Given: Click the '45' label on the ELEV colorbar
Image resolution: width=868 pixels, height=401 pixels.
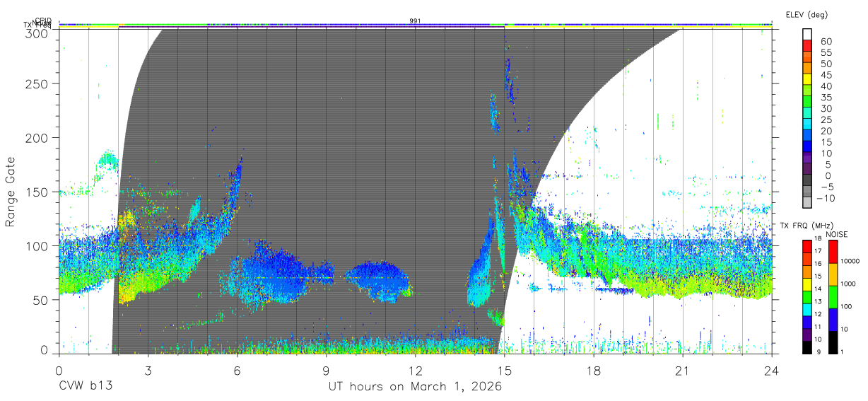Looking at the screenshot, I should pos(826,75).
